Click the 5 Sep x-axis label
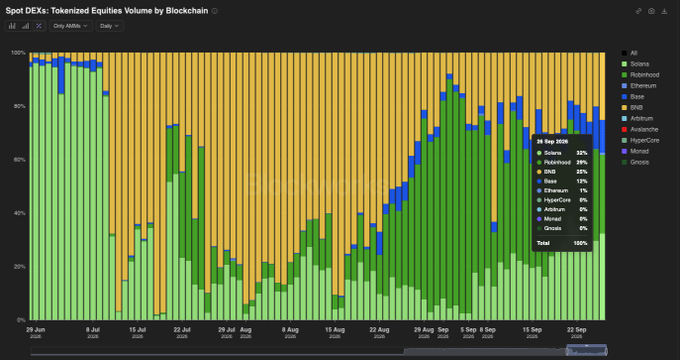 click(468, 330)
